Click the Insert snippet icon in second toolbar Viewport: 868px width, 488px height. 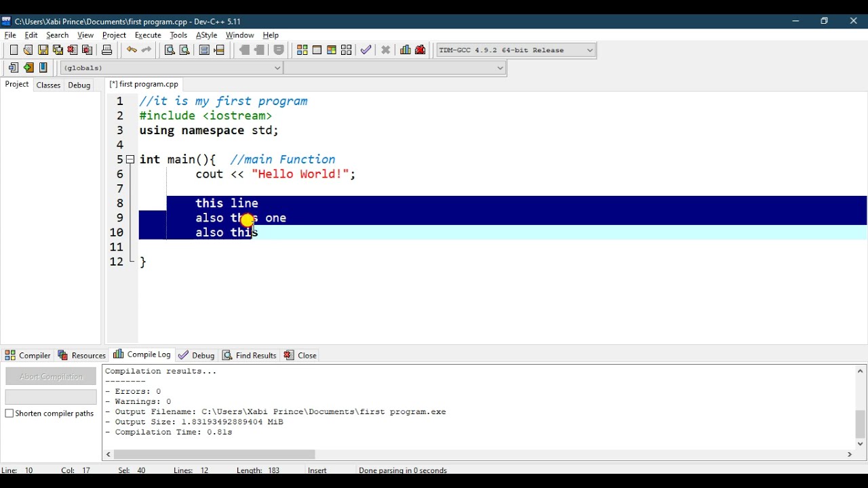[x=14, y=67]
